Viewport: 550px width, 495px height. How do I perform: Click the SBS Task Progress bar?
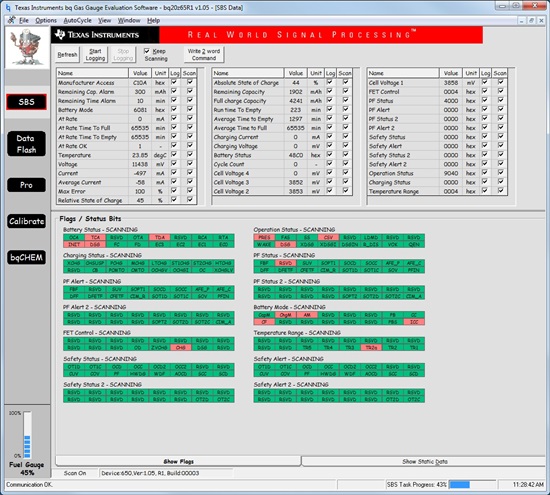472,484
